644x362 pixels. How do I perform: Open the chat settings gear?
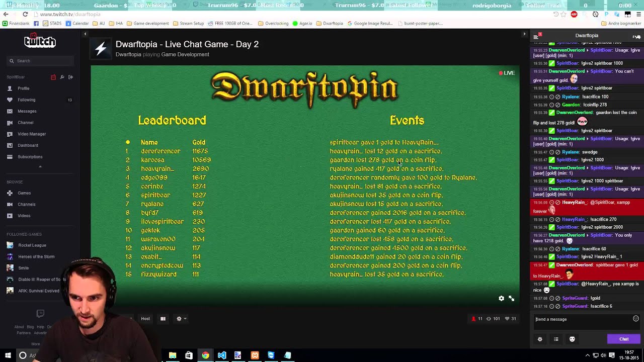coord(540,339)
